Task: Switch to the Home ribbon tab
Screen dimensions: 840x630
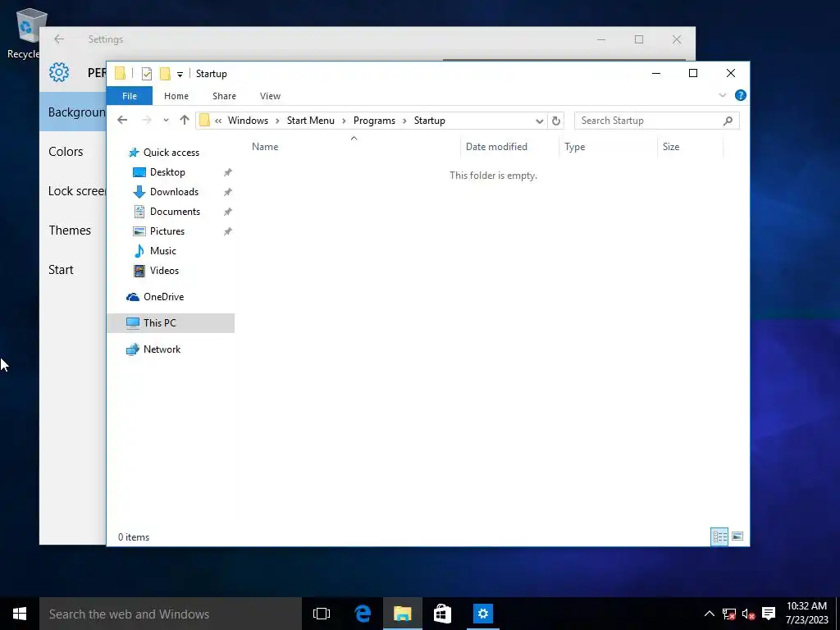Action: [176, 96]
